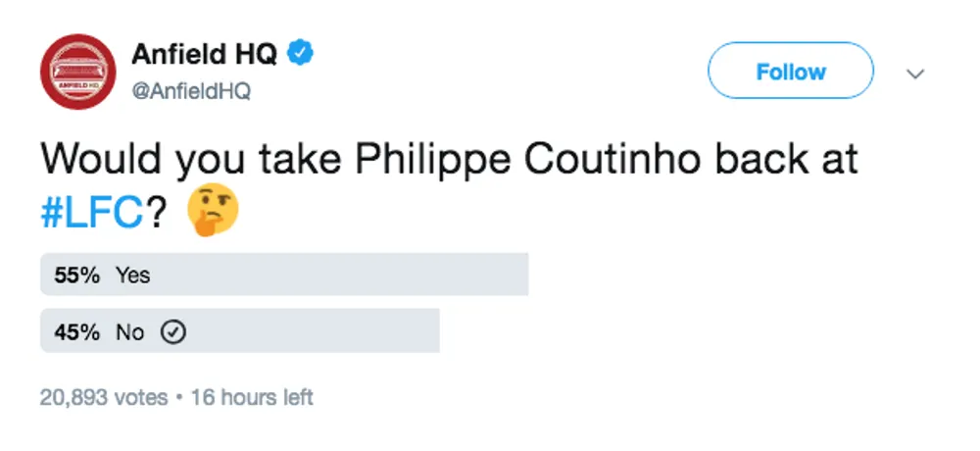Open the #LFC hashtag link
This screenshot has height=451, width=980.
pyautogui.click(x=93, y=214)
